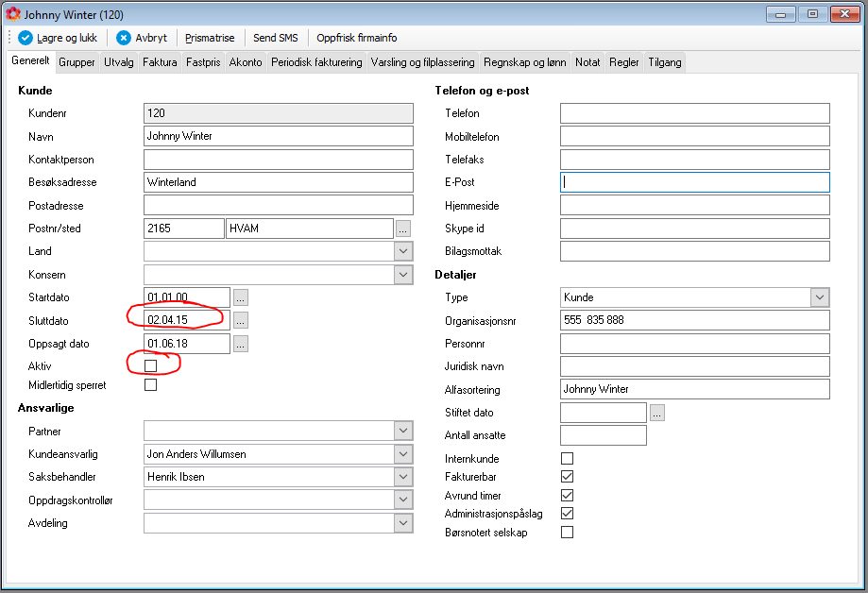Image resolution: width=868 pixels, height=593 pixels.
Task: Open the Konsern dropdown list
Action: (403, 275)
